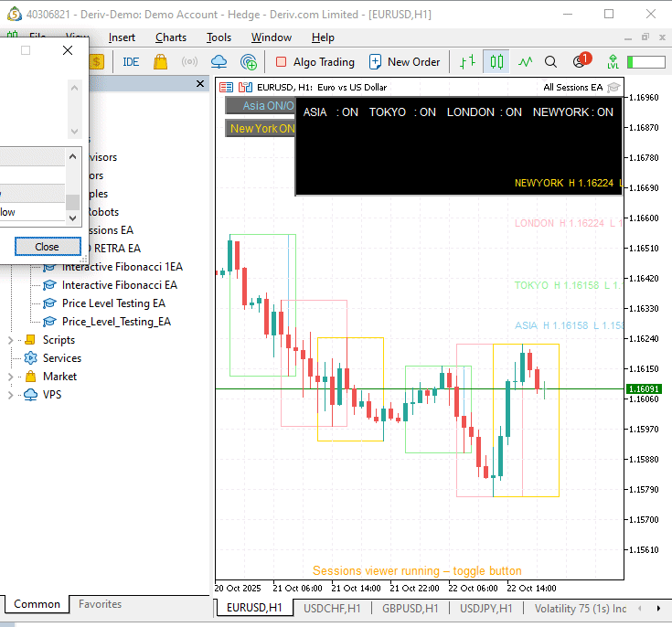The height and width of the screenshot is (627, 672).
Task: Open the globe with plus toolbar icon
Action: pyautogui.click(x=249, y=62)
